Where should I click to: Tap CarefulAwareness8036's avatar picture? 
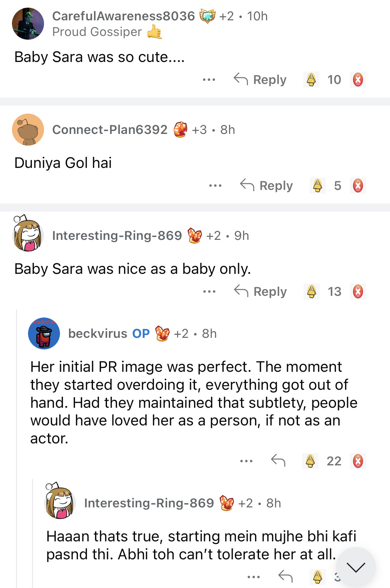(28, 24)
